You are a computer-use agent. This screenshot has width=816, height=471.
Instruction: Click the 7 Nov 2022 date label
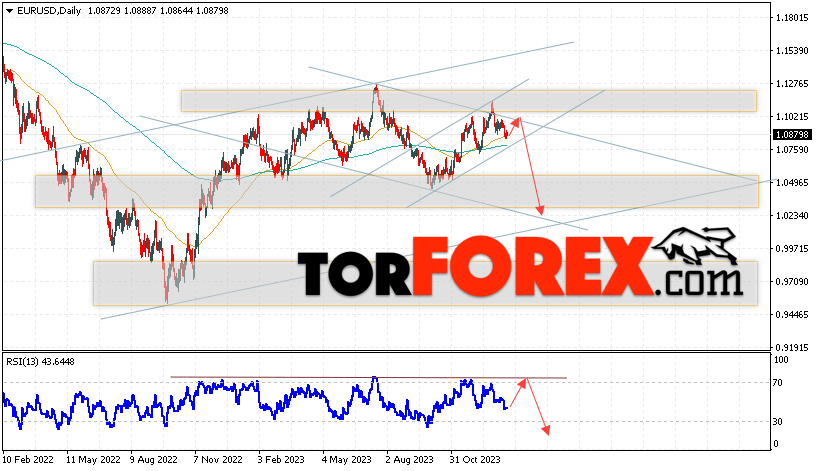pyautogui.click(x=218, y=460)
